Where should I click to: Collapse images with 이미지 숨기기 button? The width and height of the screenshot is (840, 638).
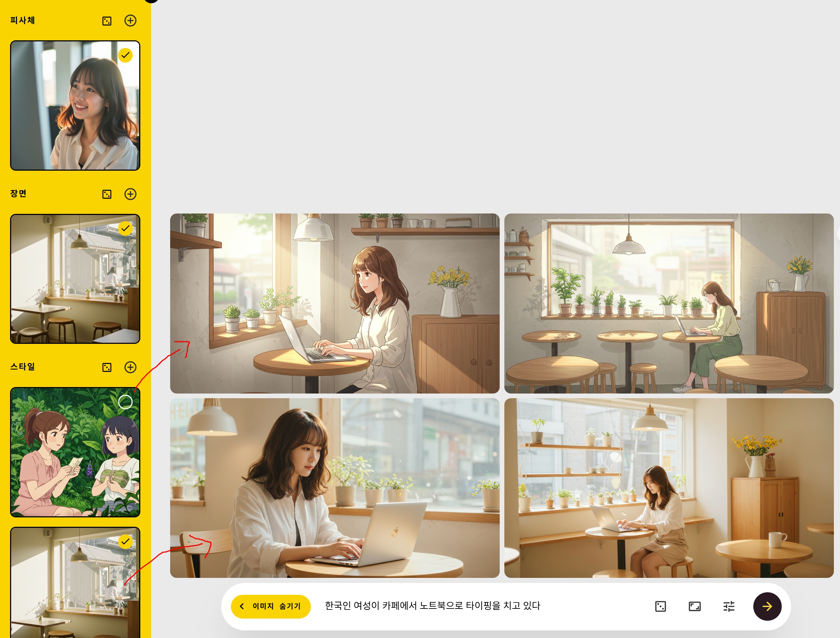click(271, 606)
